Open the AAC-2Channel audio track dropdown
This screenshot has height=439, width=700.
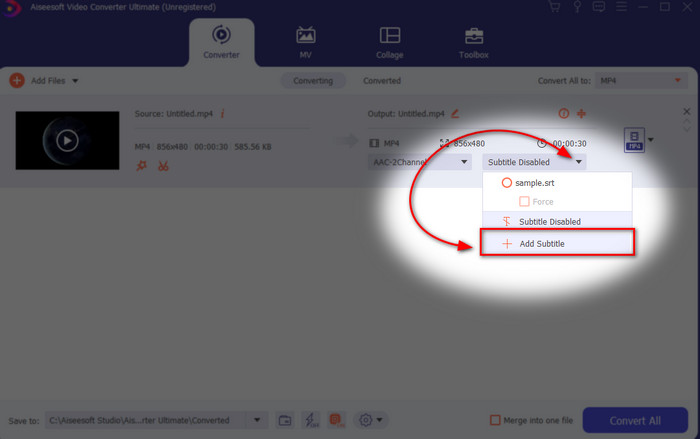pos(419,162)
